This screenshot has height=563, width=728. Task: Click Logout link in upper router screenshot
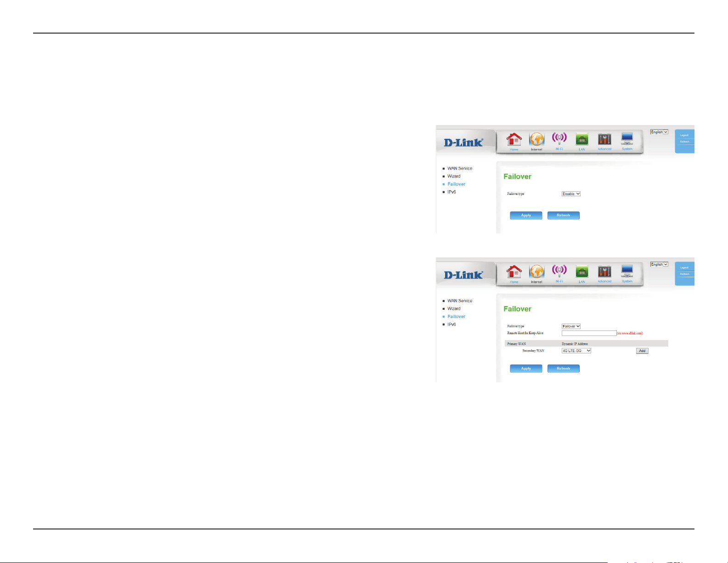point(684,135)
